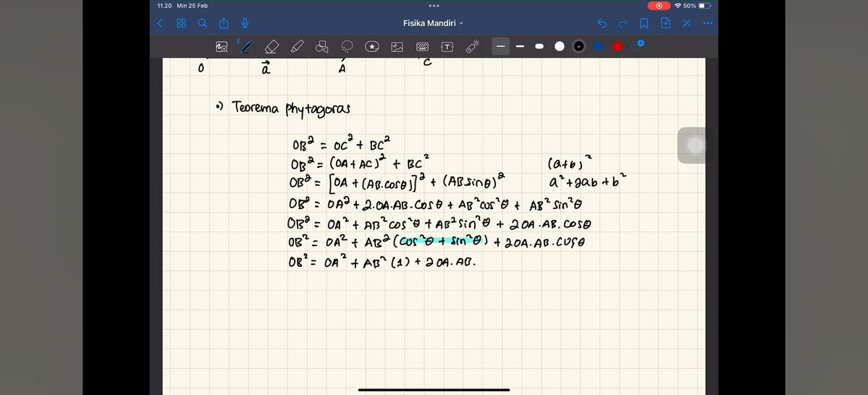The image size is (868, 395).
Task: Add a new color preset
Action: (x=638, y=46)
